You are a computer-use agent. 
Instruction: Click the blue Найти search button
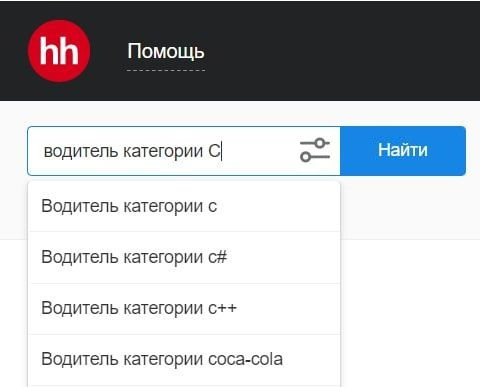(403, 151)
